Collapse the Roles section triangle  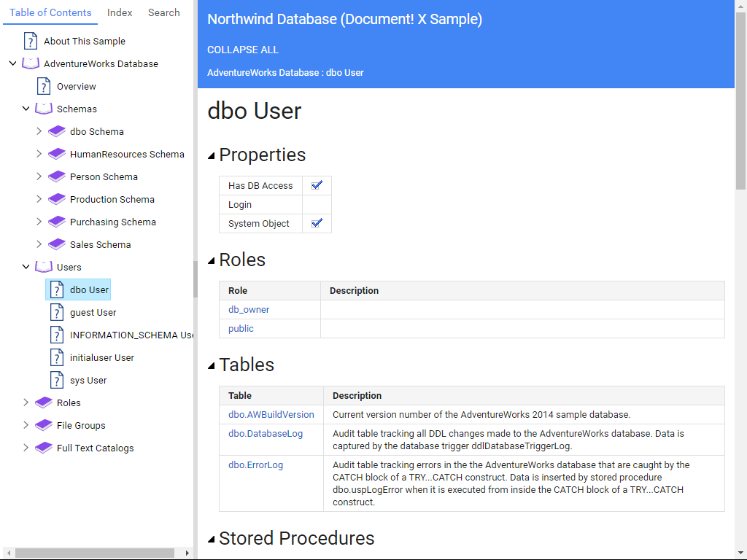click(x=212, y=260)
